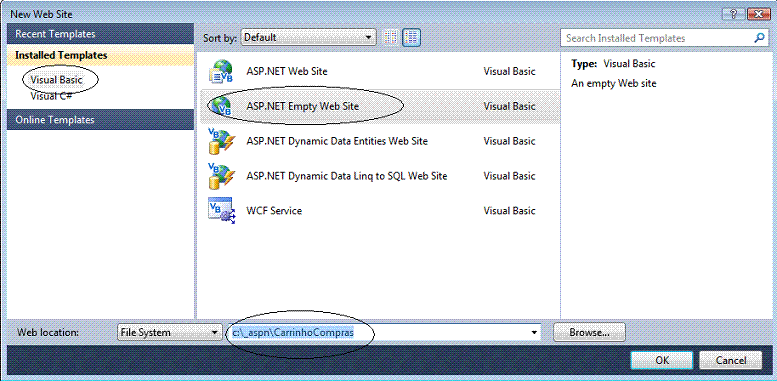The image size is (777, 381).
Task: Click the Cancel button
Action: 730,360
